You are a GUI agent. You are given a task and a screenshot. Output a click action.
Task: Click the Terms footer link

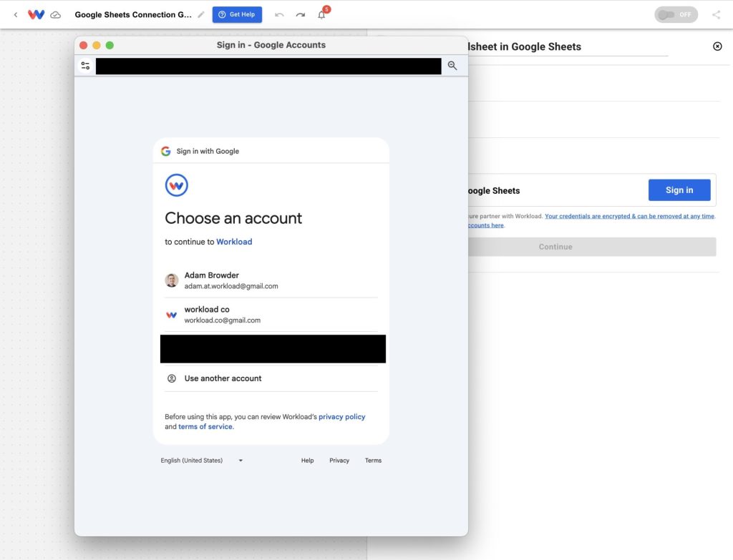click(x=373, y=461)
